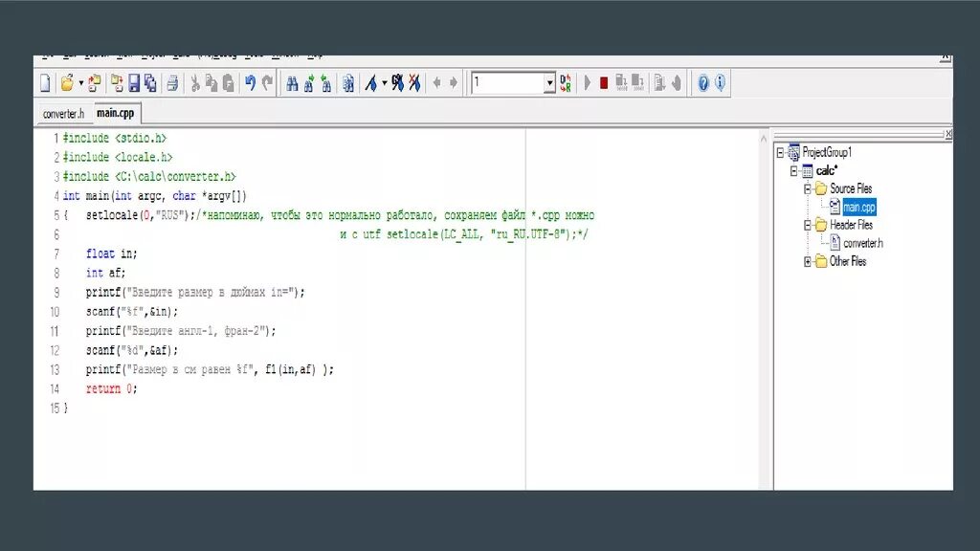Copy selection with the copy icon
The height and width of the screenshot is (551, 980).
[212, 83]
